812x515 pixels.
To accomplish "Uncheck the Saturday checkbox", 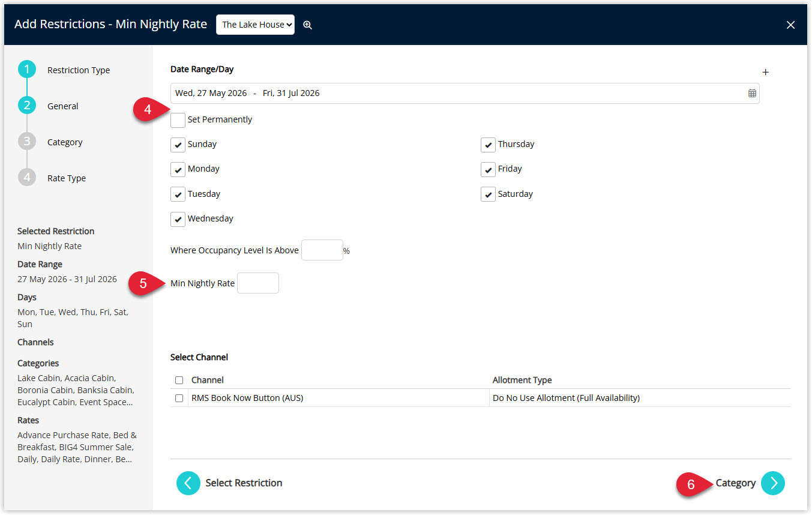I will (x=488, y=194).
